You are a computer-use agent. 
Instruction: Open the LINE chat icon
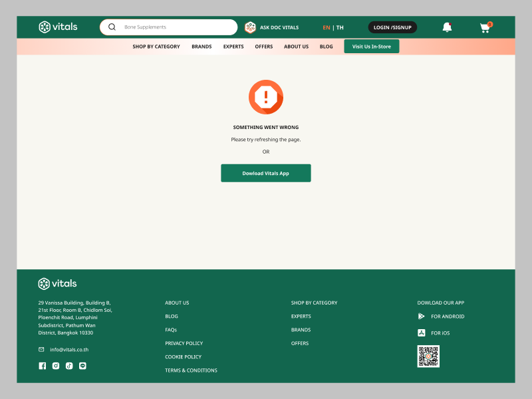[82, 366]
